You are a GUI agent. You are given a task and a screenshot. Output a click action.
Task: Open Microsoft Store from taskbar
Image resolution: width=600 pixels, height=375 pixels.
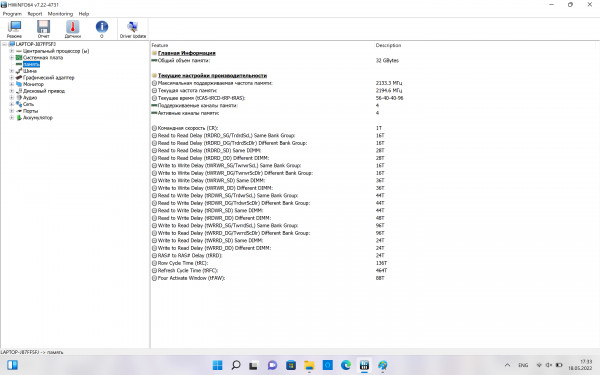291,365
